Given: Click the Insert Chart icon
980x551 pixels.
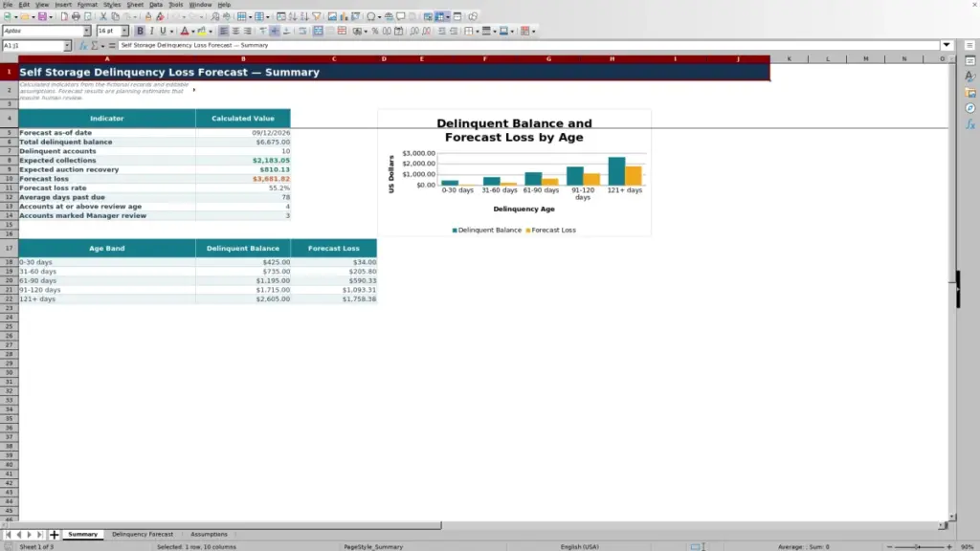Looking at the screenshot, I should 344,16.
